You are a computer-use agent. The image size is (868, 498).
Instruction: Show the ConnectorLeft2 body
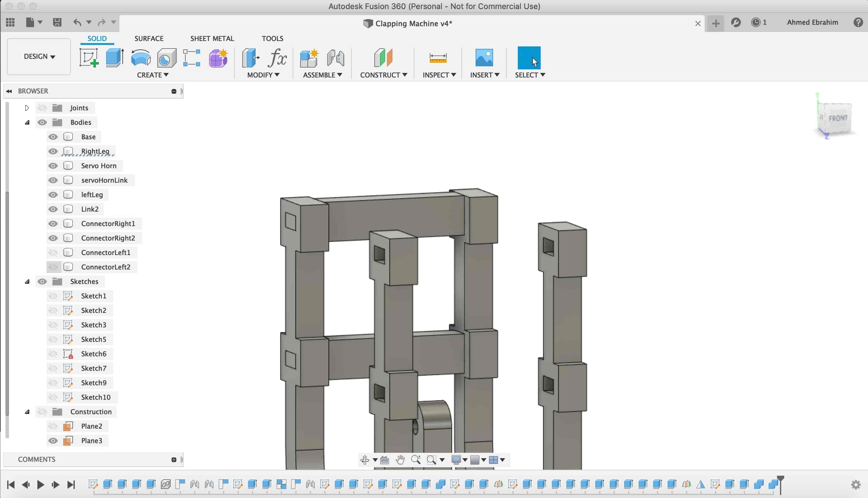coord(53,267)
